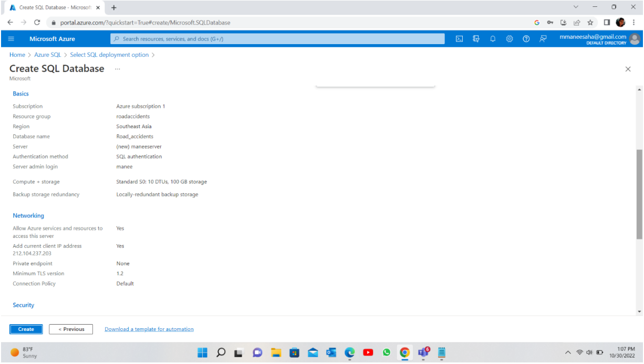644x364 pixels.
Task: Open more options next to Create SQL Database
Action: (x=117, y=69)
